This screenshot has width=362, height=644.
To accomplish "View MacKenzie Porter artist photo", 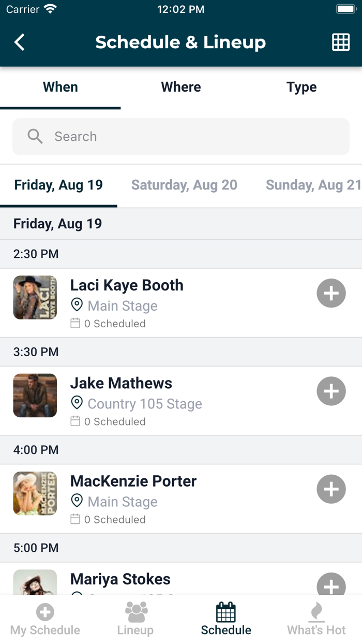I will [35, 493].
